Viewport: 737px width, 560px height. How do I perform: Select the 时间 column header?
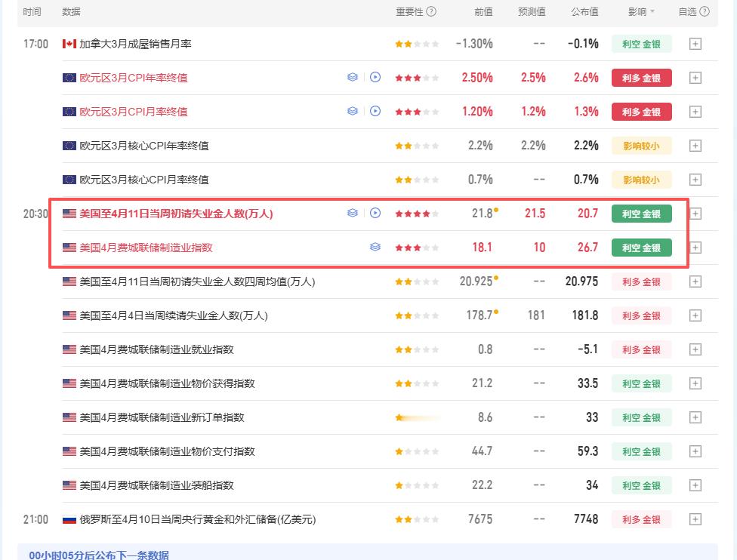(x=32, y=12)
